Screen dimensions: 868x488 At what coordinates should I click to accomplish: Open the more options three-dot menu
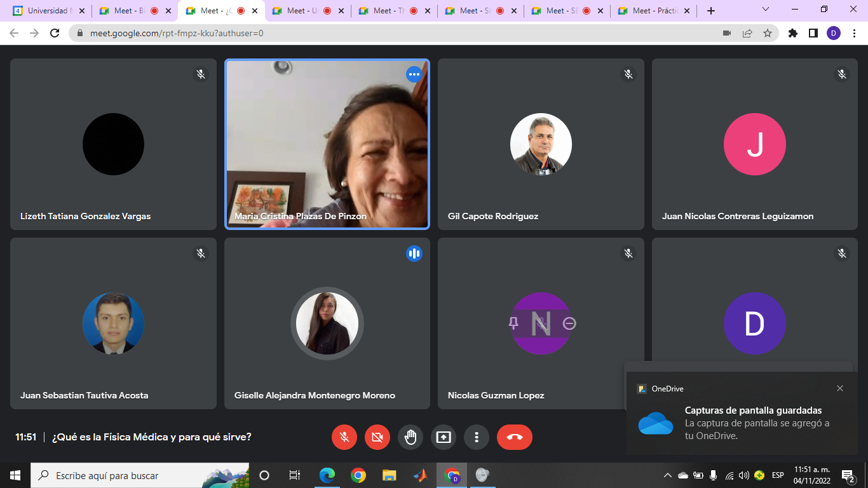(x=477, y=437)
